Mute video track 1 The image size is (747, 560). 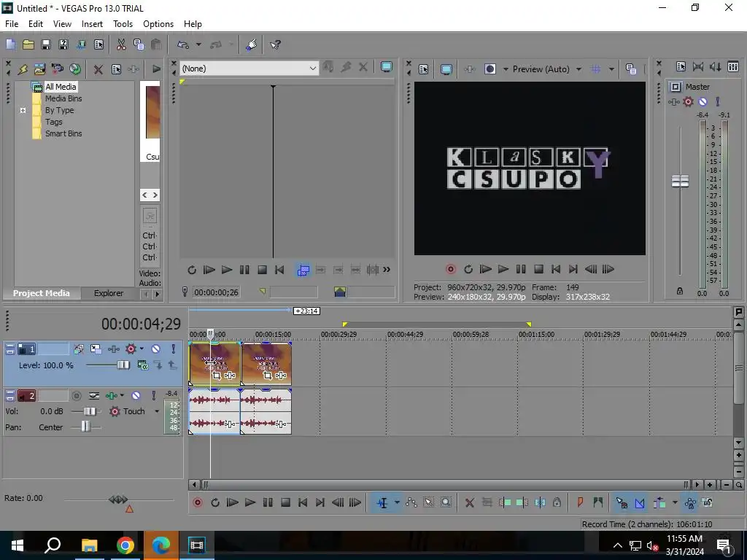pos(155,349)
